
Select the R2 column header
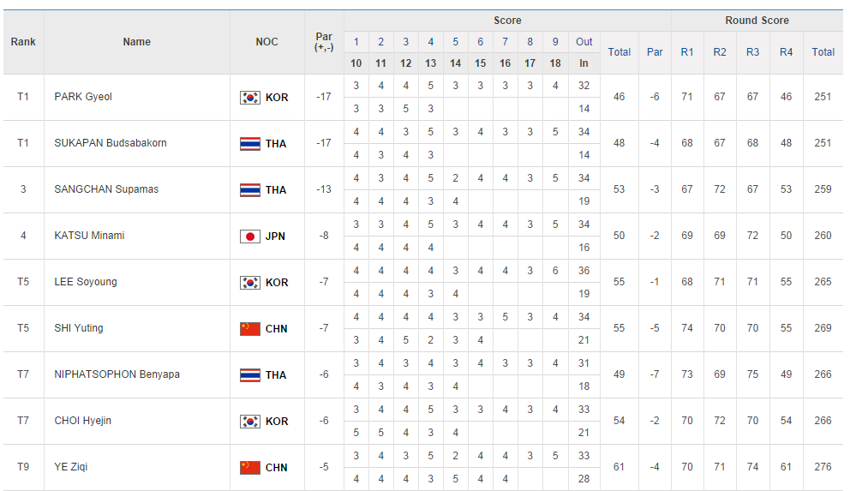pos(720,52)
